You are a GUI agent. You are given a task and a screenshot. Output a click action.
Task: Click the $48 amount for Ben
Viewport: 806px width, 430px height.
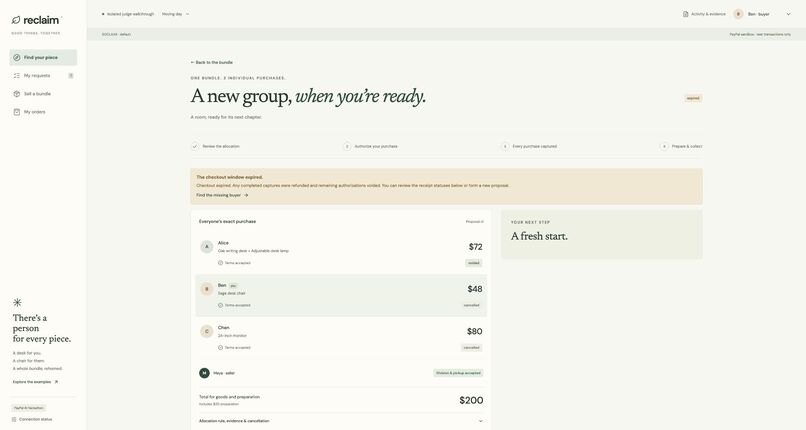pyautogui.click(x=475, y=289)
